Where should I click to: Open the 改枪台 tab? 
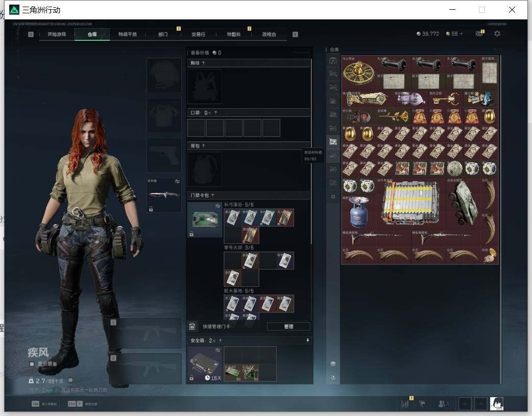pyautogui.click(x=269, y=34)
